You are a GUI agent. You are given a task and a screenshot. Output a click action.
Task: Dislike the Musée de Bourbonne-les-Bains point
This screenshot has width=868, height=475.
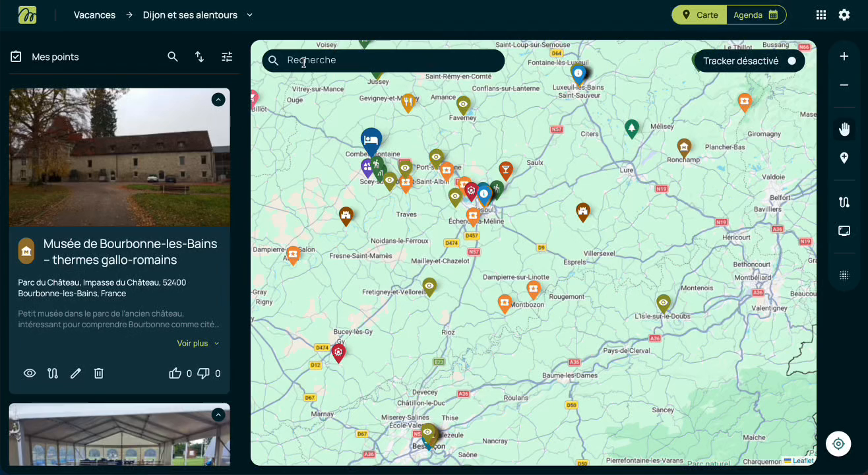pyautogui.click(x=204, y=373)
